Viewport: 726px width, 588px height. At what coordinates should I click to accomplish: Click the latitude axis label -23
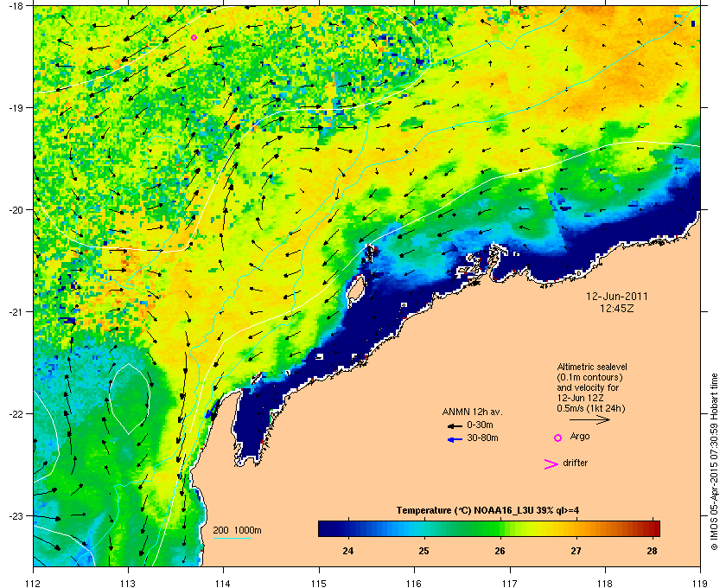coord(16,515)
